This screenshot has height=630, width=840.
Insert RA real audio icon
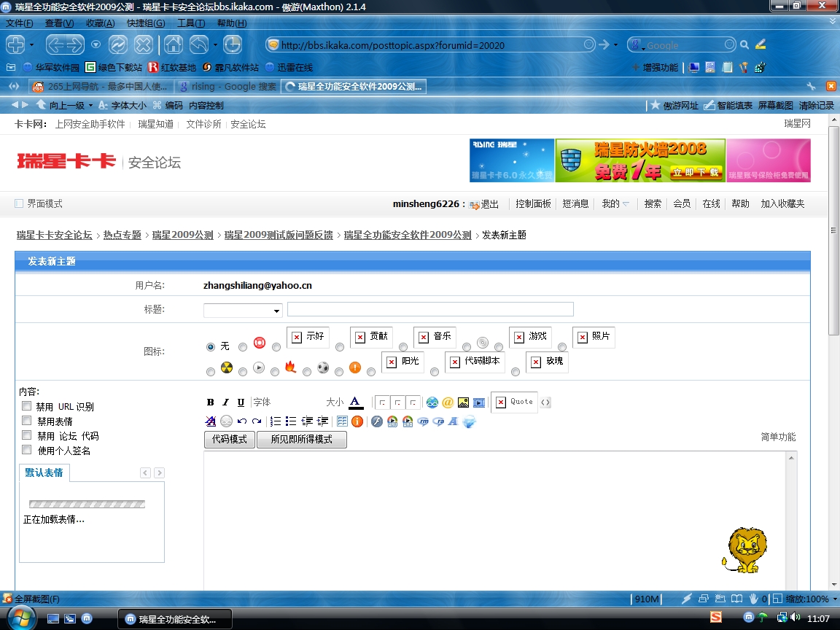(438, 421)
